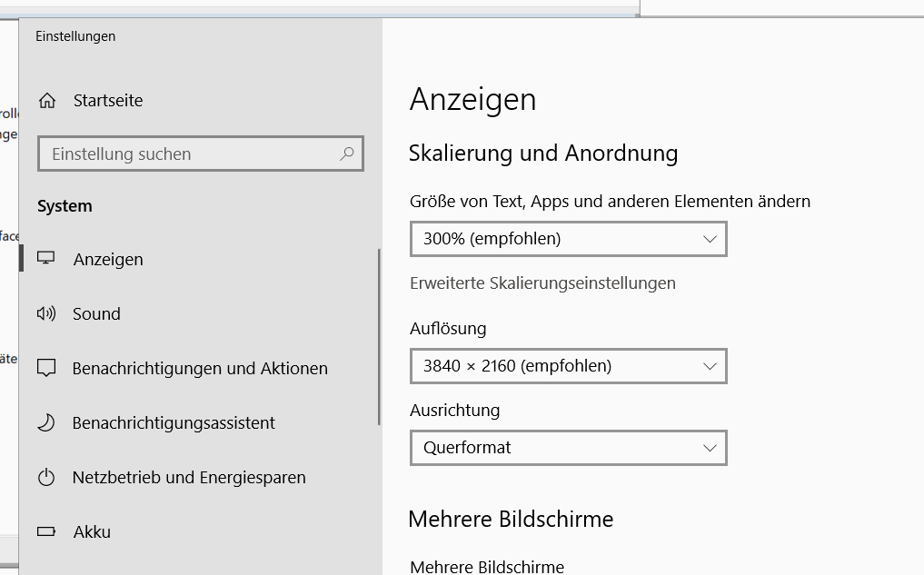Click the Sound speaker icon
924x575 pixels.
[46, 313]
